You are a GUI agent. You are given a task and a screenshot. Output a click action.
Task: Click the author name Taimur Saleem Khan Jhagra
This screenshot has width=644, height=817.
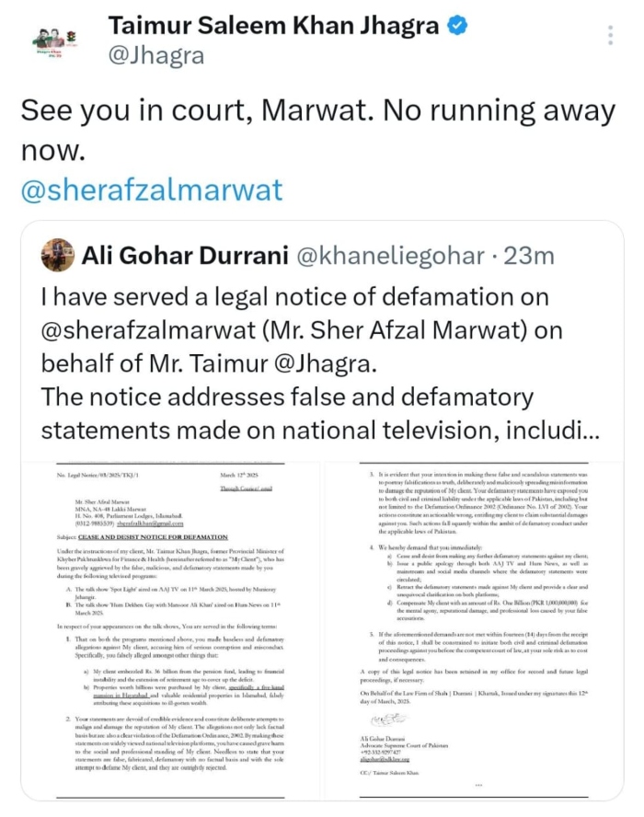point(274,28)
